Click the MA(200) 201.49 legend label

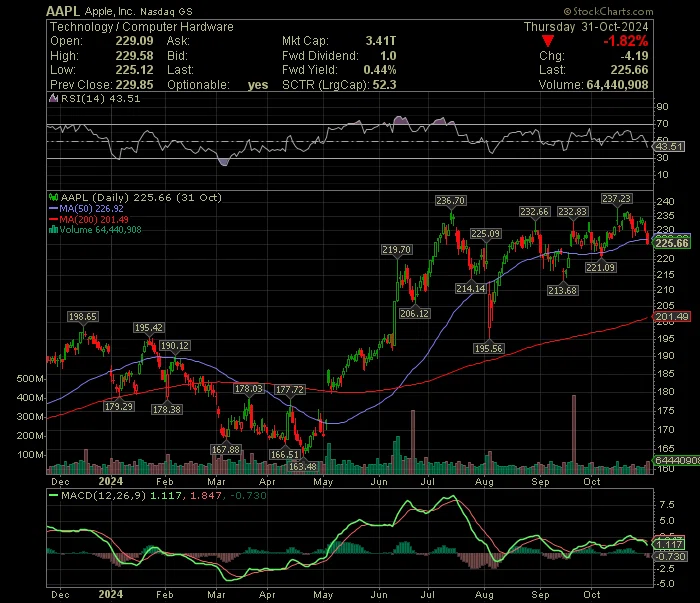(x=94, y=220)
